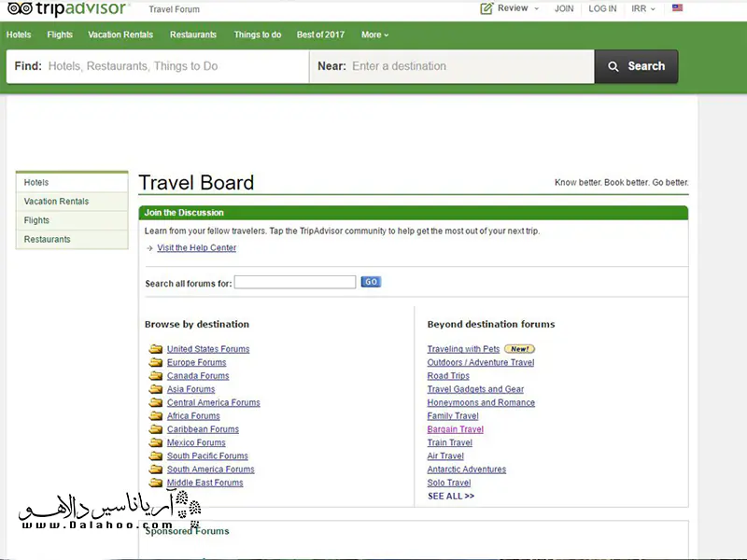The height and width of the screenshot is (560, 747).
Task: Open the Family Travel forum
Action: (x=453, y=415)
